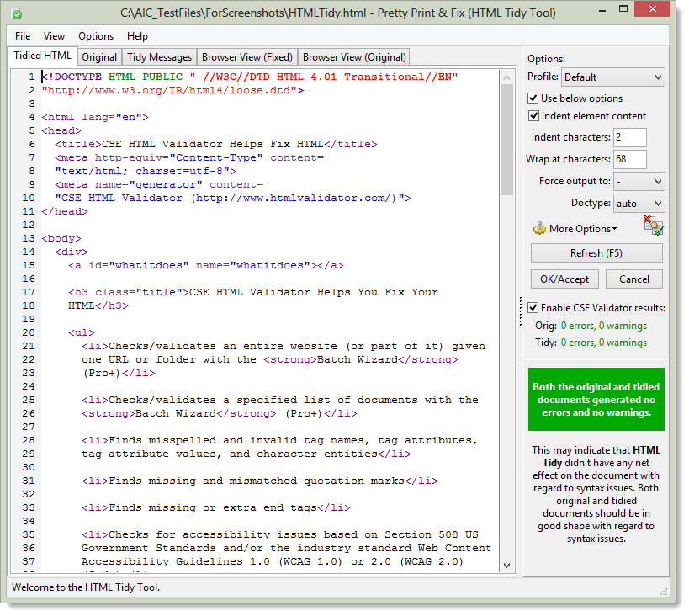
Task: Open the Options menu
Action: click(x=96, y=36)
